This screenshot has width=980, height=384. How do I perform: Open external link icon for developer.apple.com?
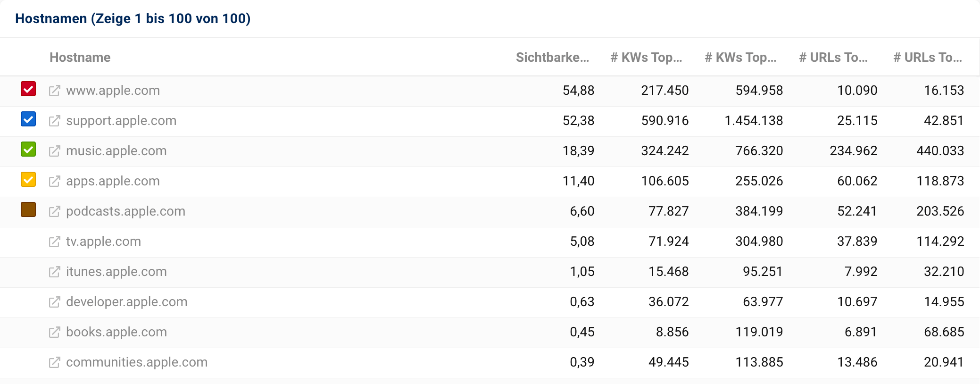coord(55,302)
